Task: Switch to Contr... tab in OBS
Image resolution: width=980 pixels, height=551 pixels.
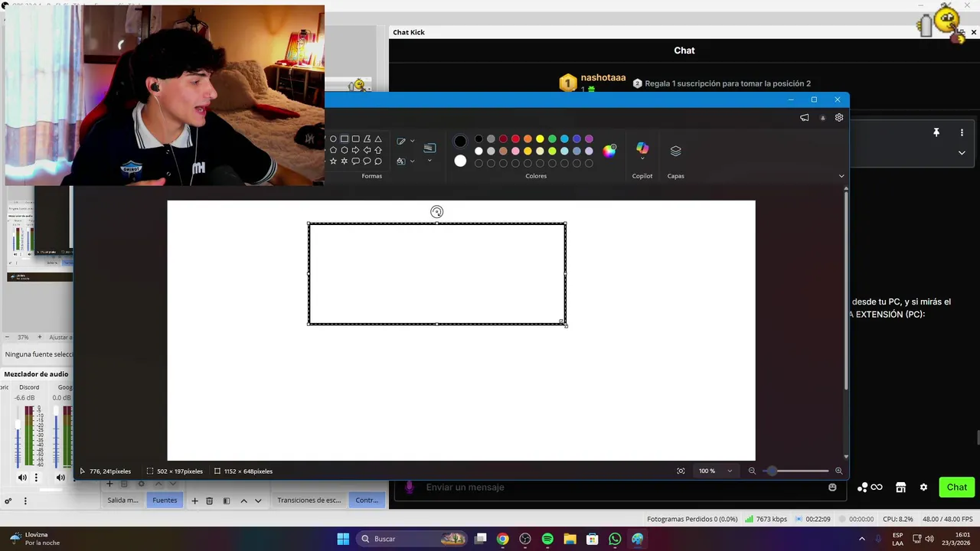Action: click(367, 500)
